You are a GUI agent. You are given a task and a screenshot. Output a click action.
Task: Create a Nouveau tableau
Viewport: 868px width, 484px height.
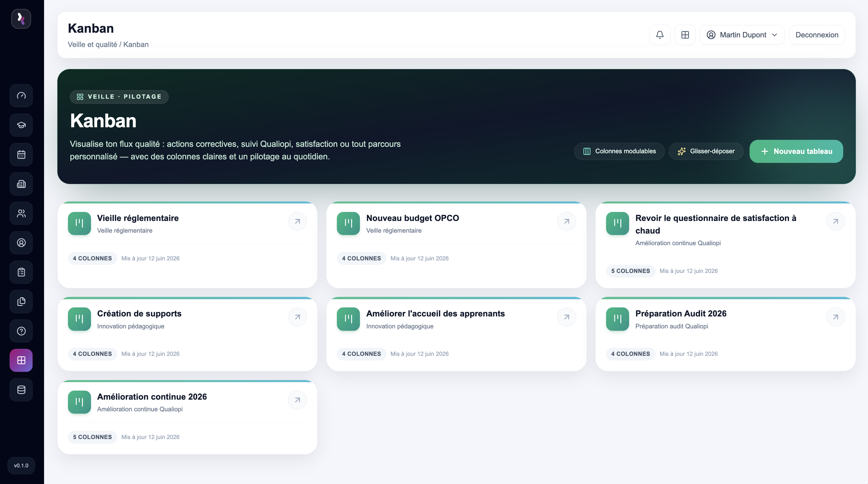pyautogui.click(x=796, y=151)
